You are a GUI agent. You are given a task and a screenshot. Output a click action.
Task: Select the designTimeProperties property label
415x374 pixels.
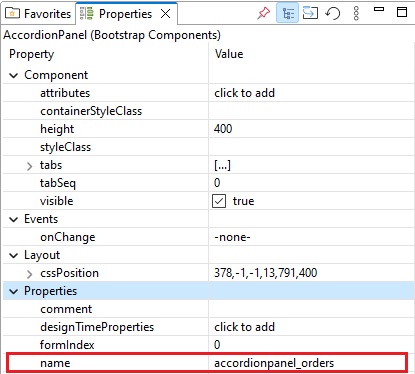point(97,327)
